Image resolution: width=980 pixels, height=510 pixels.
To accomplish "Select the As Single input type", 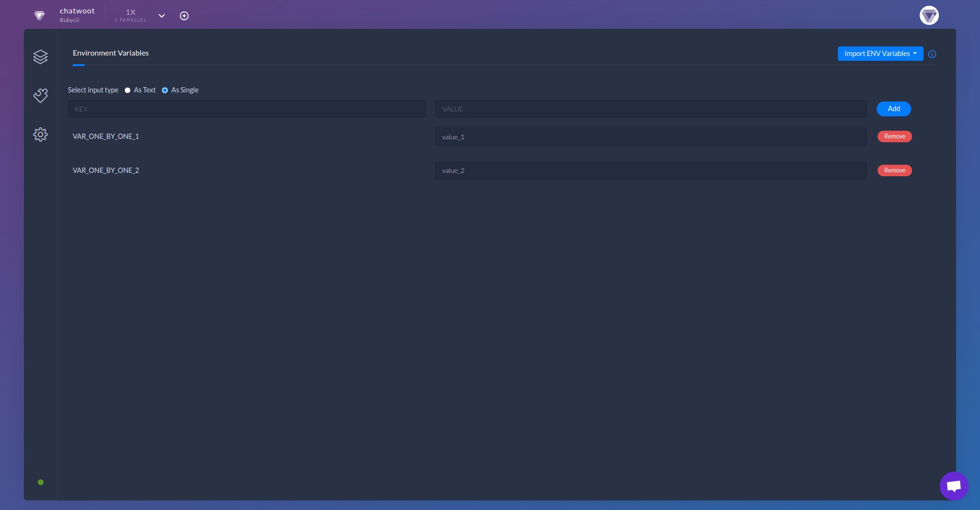I will tap(164, 90).
